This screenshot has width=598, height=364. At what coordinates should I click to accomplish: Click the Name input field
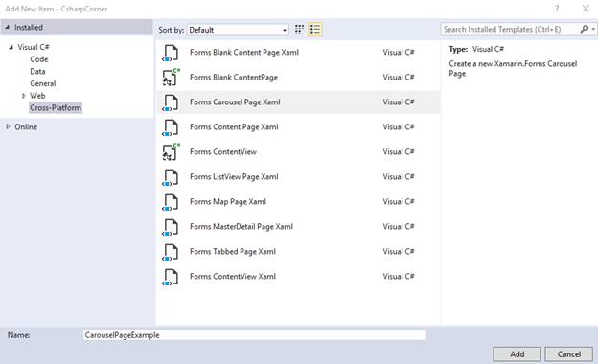(x=254, y=335)
